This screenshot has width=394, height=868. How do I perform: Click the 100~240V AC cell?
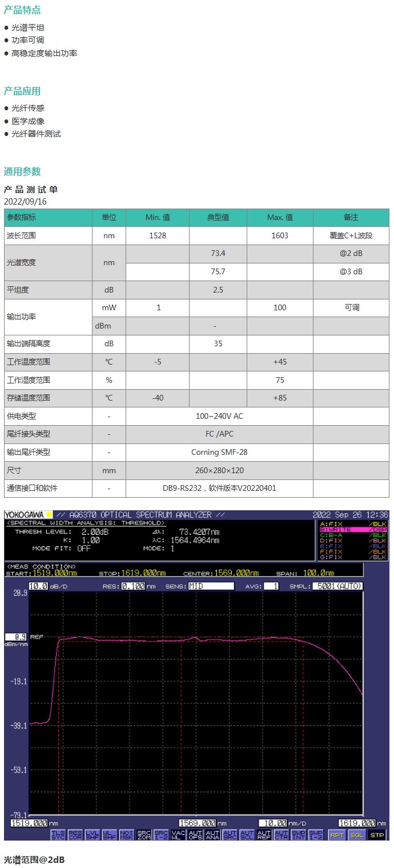click(219, 416)
